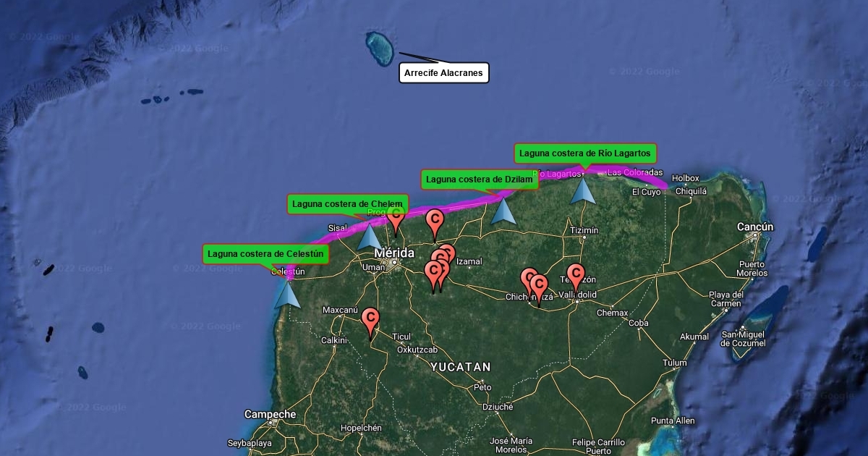Select the blue arrow marker northwest of Mérida
868x456 pixels.
(370, 237)
